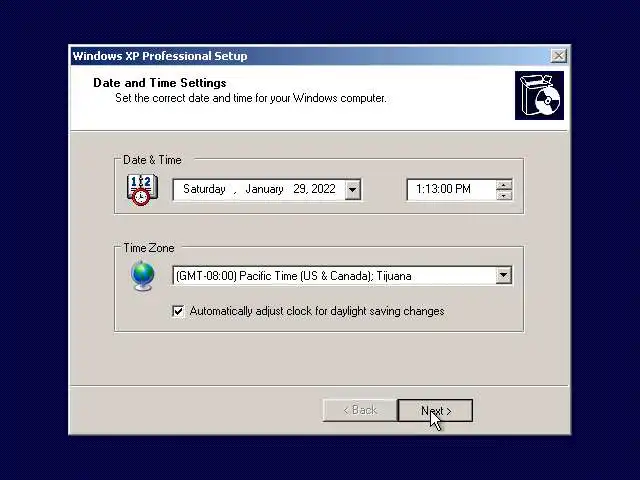Click the 'Set the correct date and time' text
The height and width of the screenshot is (480, 640).
coord(251,98)
